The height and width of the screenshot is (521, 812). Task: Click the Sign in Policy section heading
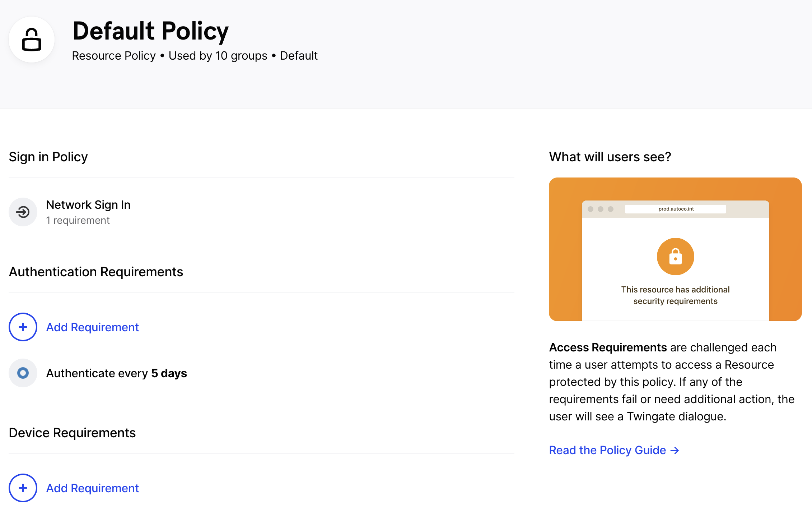click(48, 157)
